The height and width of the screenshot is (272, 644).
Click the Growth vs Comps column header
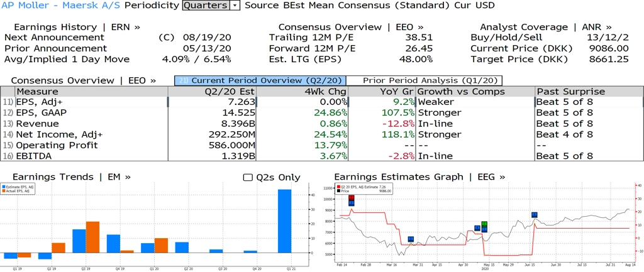(x=475, y=92)
